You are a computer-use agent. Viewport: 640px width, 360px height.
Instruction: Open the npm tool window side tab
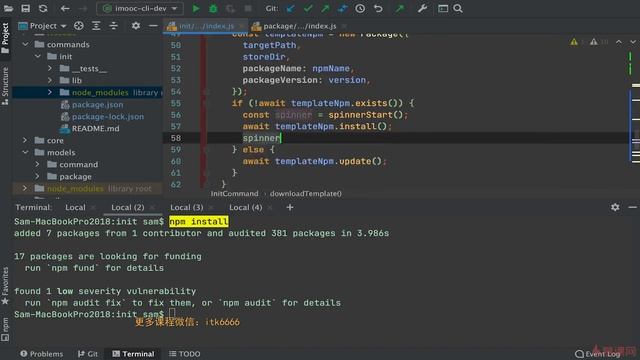[x=5, y=329]
